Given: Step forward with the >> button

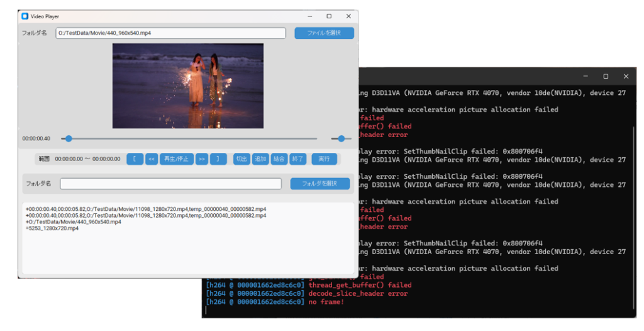Looking at the screenshot, I should pos(201,159).
